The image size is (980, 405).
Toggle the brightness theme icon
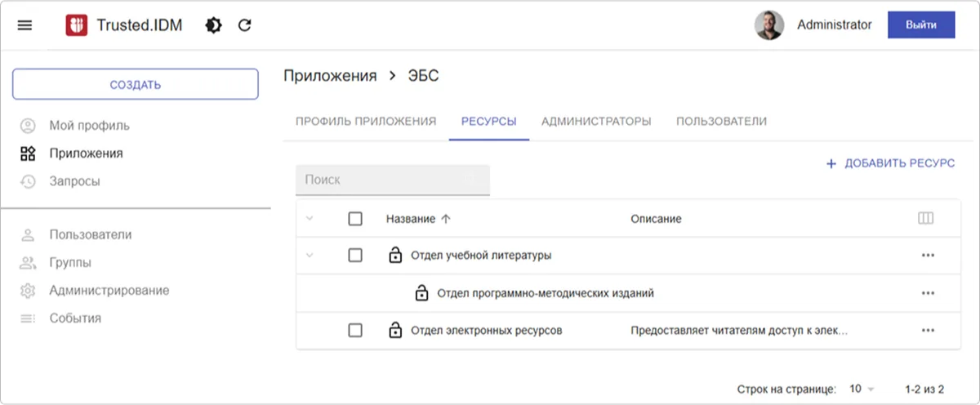(x=213, y=25)
